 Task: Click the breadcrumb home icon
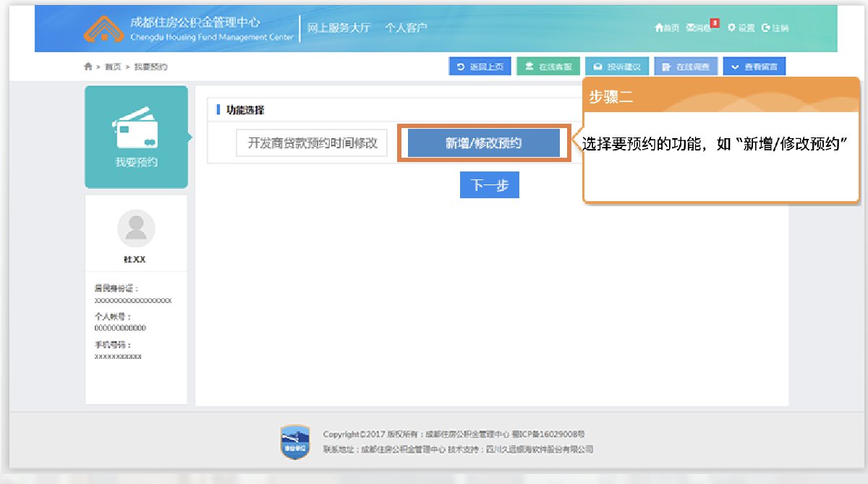88,67
